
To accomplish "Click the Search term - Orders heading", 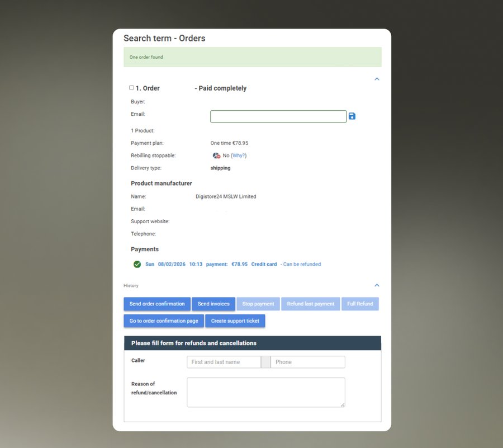I will 164,38.
